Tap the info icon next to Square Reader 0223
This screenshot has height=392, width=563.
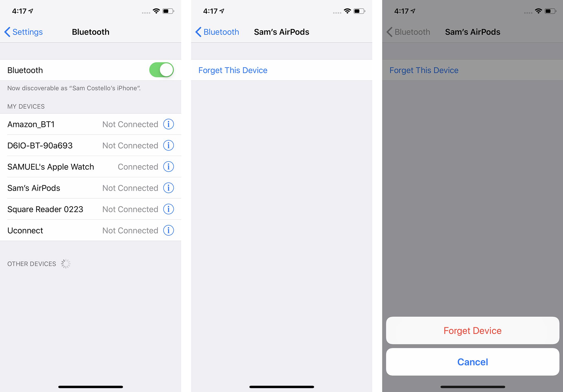(169, 209)
